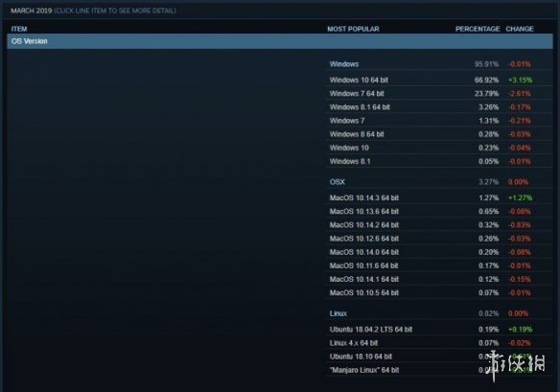Select the OSX category row
This screenshot has width=560, height=392.
point(439,182)
